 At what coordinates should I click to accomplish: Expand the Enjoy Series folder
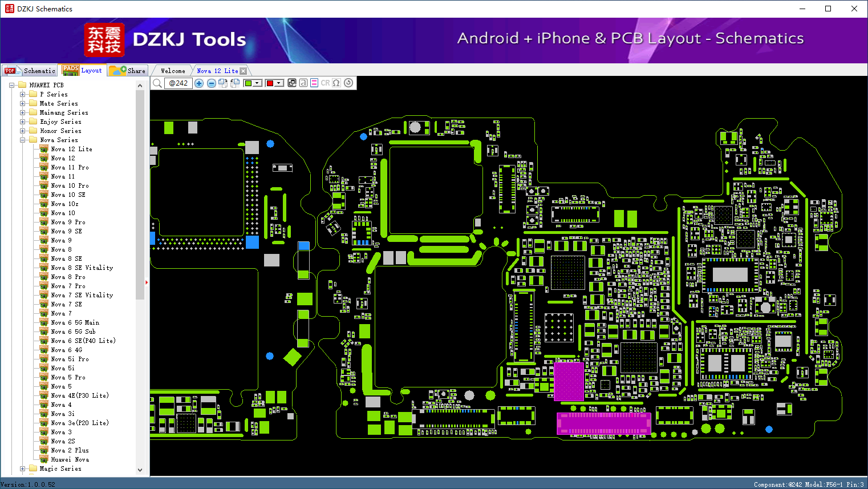[x=22, y=122]
